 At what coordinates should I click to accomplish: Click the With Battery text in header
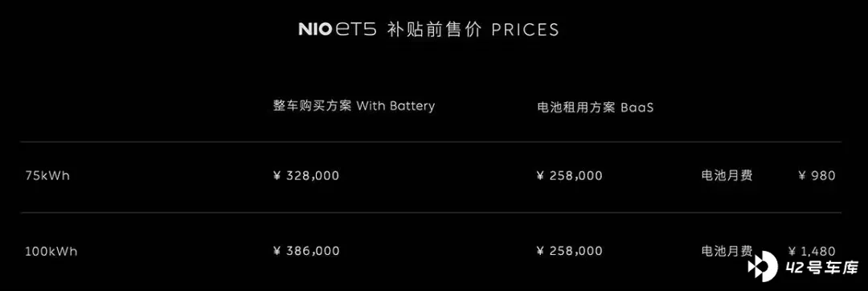[x=395, y=105]
